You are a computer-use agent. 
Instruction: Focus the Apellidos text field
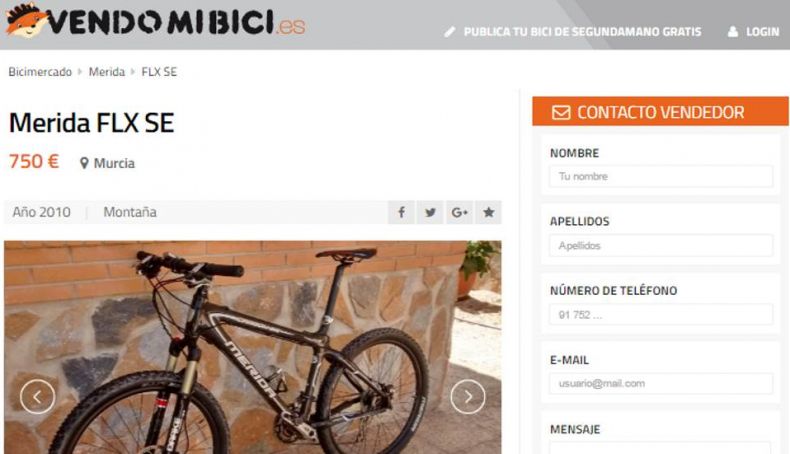pyautogui.click(x=661, y=245)
